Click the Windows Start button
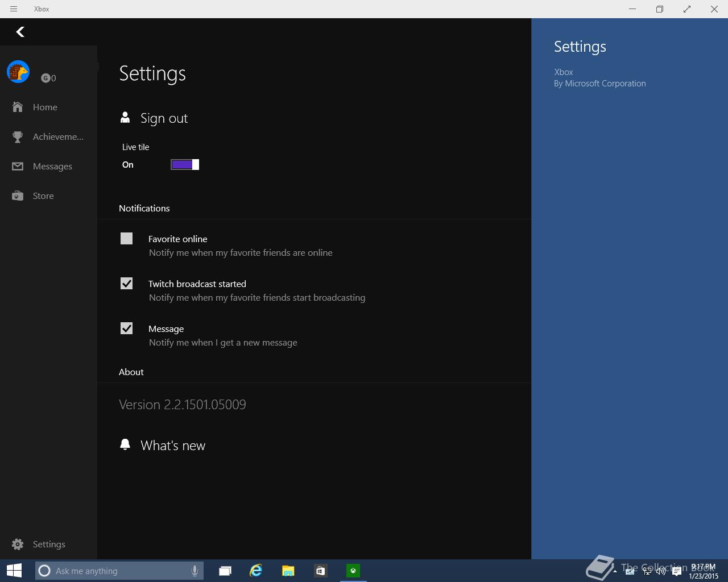 [x=14, y=571]
